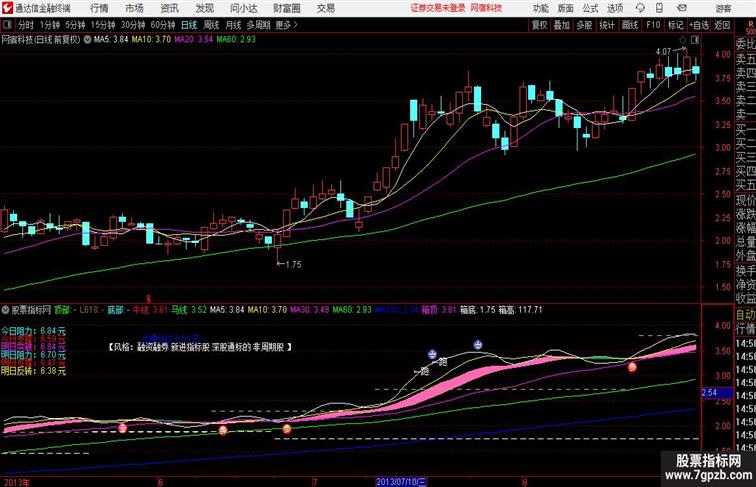Select the 多周期 tab
Image resolution: width=756 pixels, height=487 pixels.
pyautogui.click(x=258, y=25)
